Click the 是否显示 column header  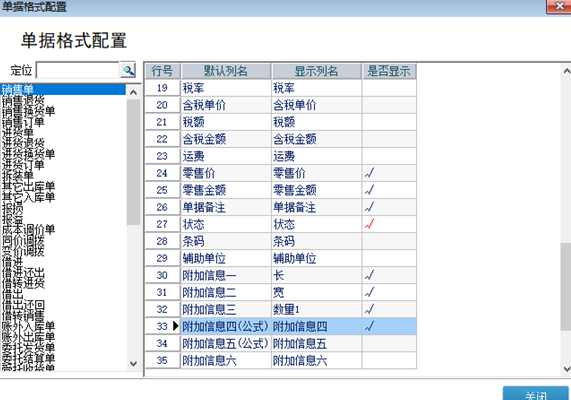coord(389,71)
